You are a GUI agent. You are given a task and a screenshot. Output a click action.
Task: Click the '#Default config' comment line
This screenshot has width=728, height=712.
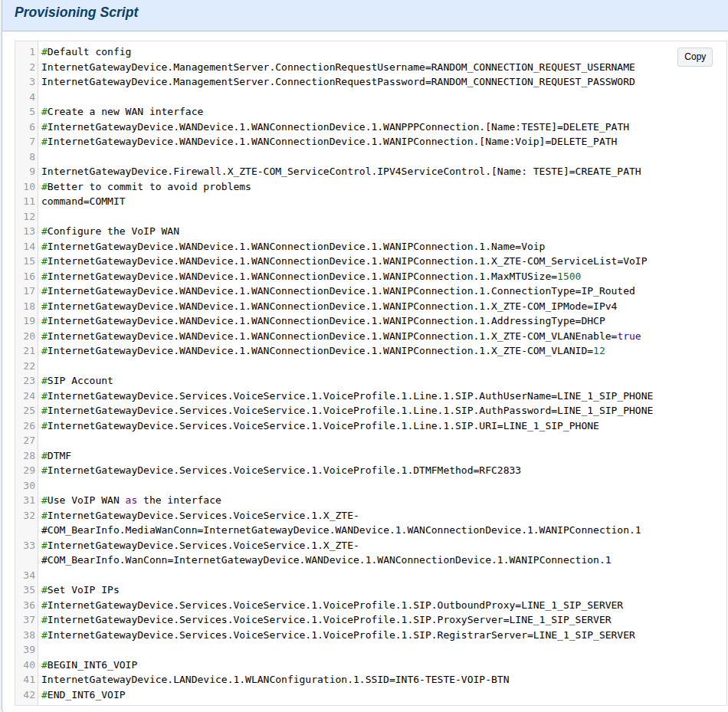point(87,52)
